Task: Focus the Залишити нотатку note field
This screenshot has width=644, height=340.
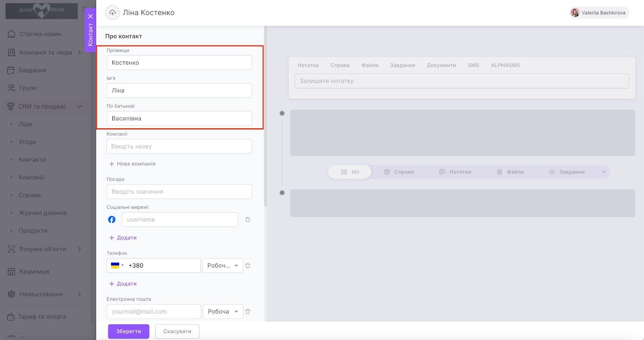Action: point(462,81)
